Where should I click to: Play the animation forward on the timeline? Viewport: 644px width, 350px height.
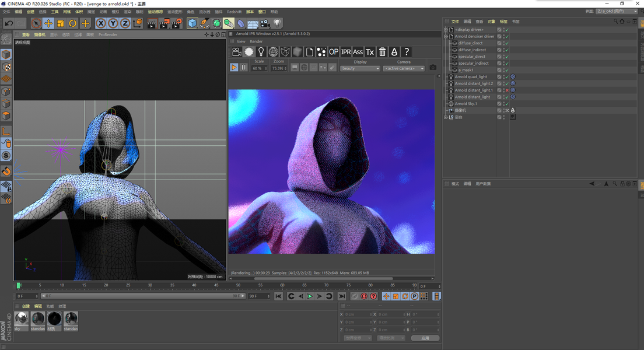(310, 296)
